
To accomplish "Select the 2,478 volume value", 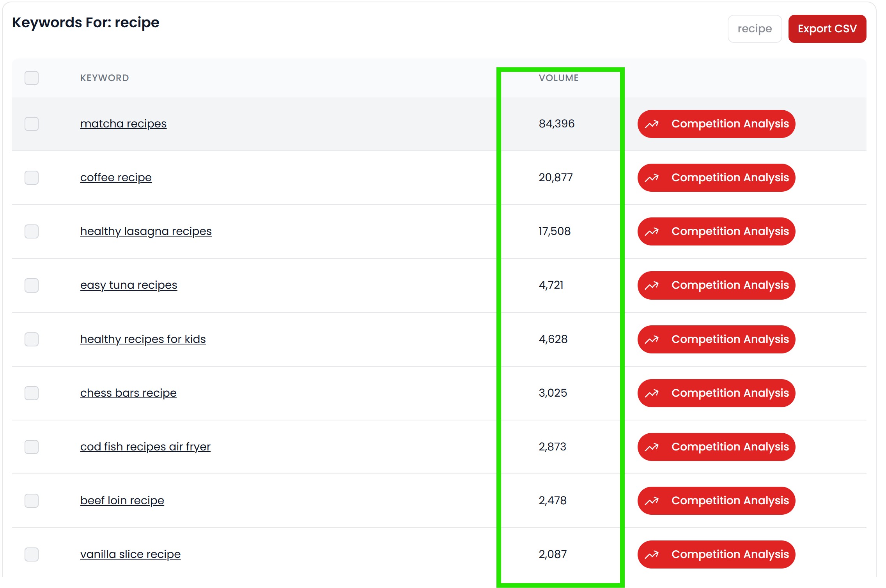I will pyautogui.click(x=553, y=501).
